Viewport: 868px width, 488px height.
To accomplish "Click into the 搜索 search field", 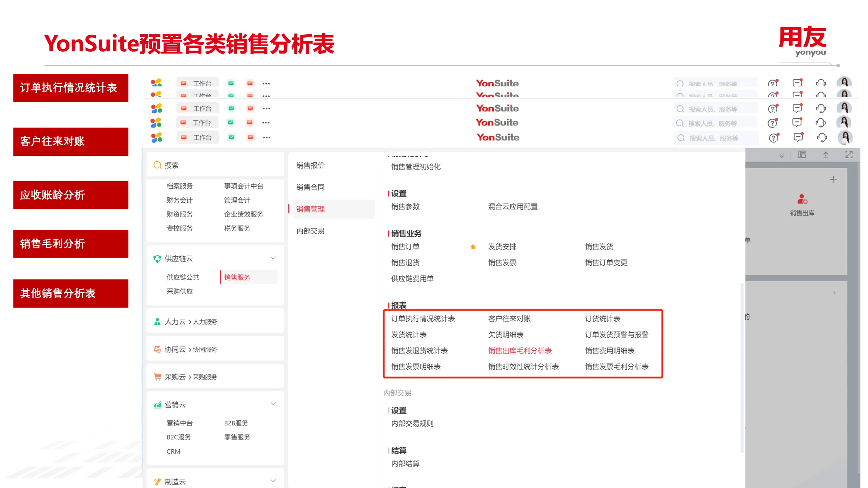I will [215, 165].
